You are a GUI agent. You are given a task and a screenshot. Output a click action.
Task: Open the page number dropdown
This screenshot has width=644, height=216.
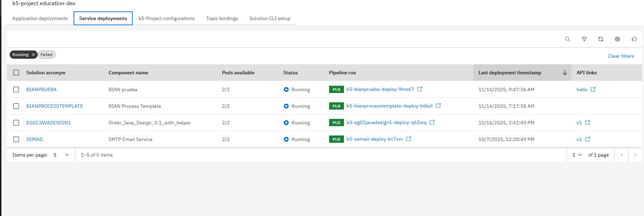tap(577, 155)
